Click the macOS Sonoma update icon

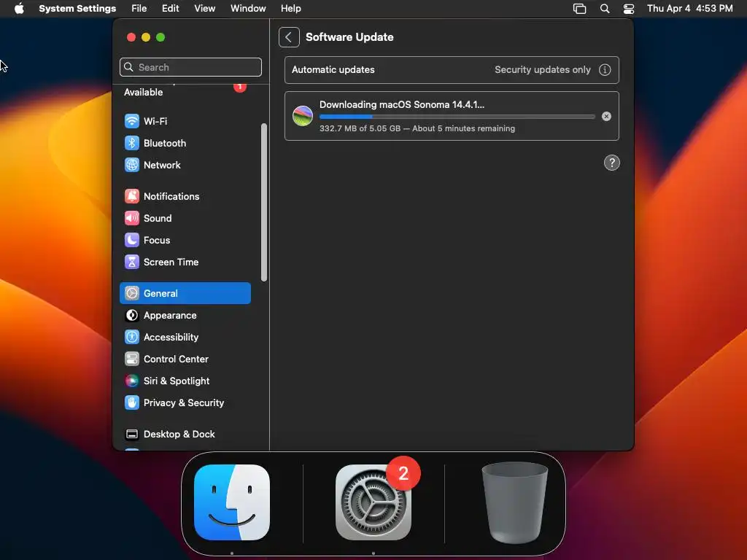(x=303, y=116)
